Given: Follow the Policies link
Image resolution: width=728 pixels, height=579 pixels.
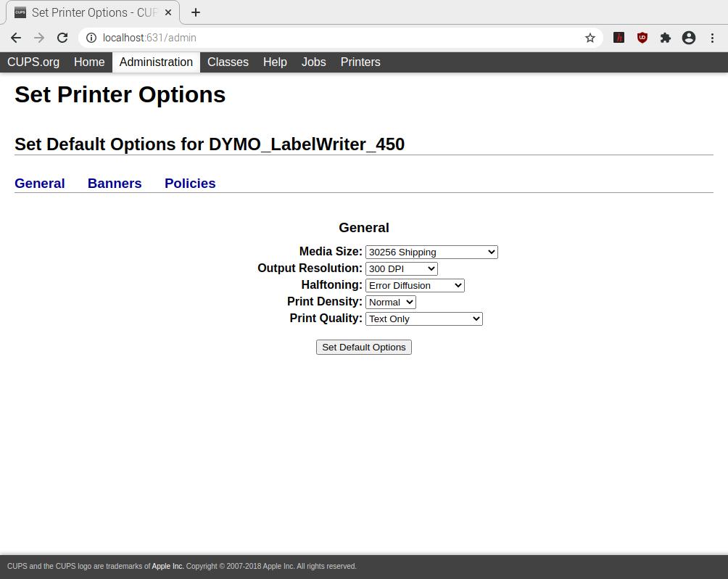Looking at the screenshot, I should tap(190, 184).
